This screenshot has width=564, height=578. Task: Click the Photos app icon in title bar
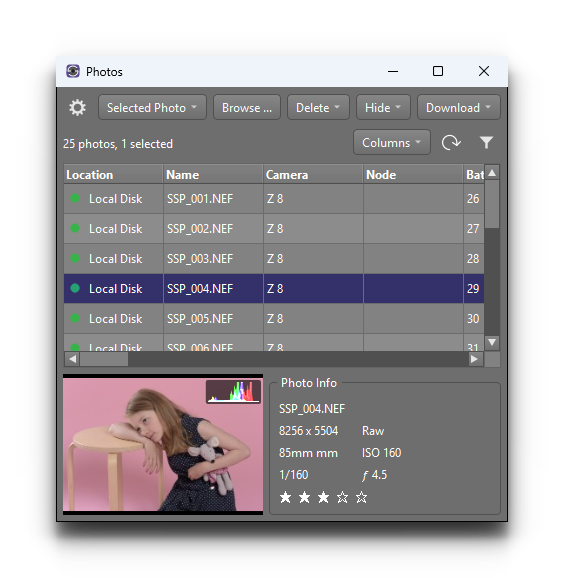73,71
